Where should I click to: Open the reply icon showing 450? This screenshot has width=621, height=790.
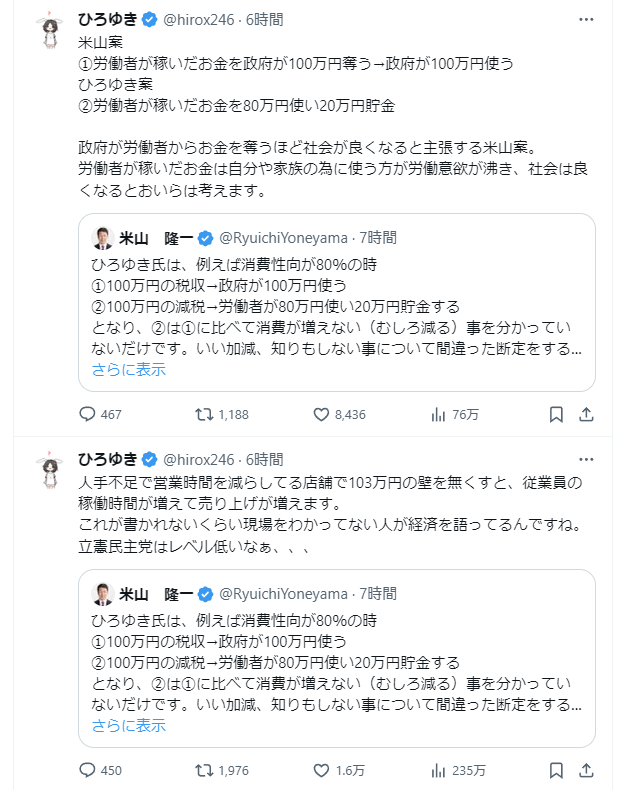[x=87, y=770]
